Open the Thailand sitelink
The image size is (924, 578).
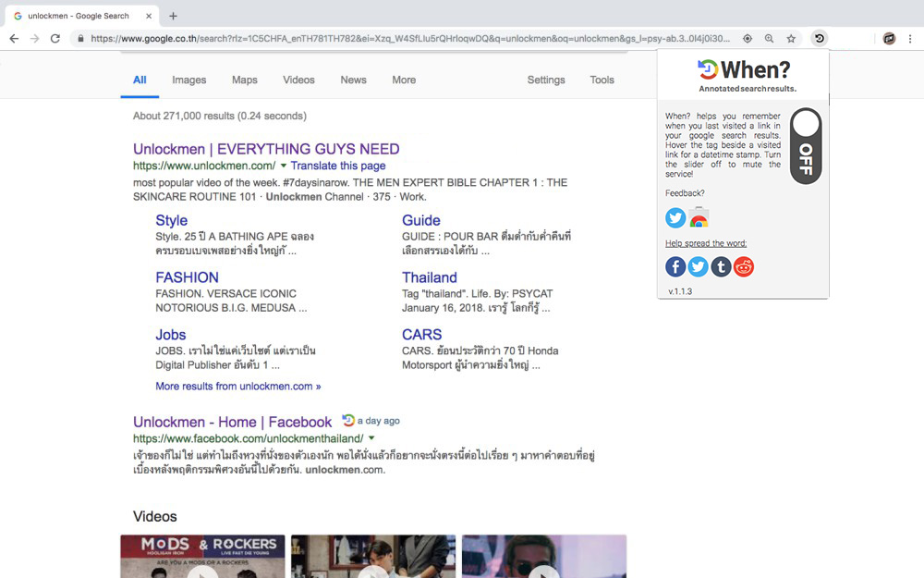tap(429, 277)
